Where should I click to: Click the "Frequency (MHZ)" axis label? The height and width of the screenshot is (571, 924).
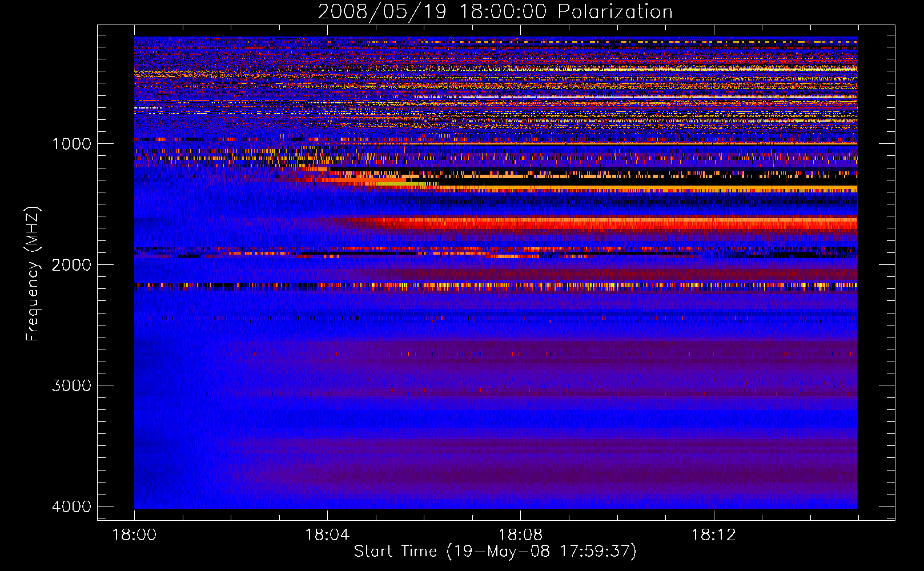click(x=33, y=274)
